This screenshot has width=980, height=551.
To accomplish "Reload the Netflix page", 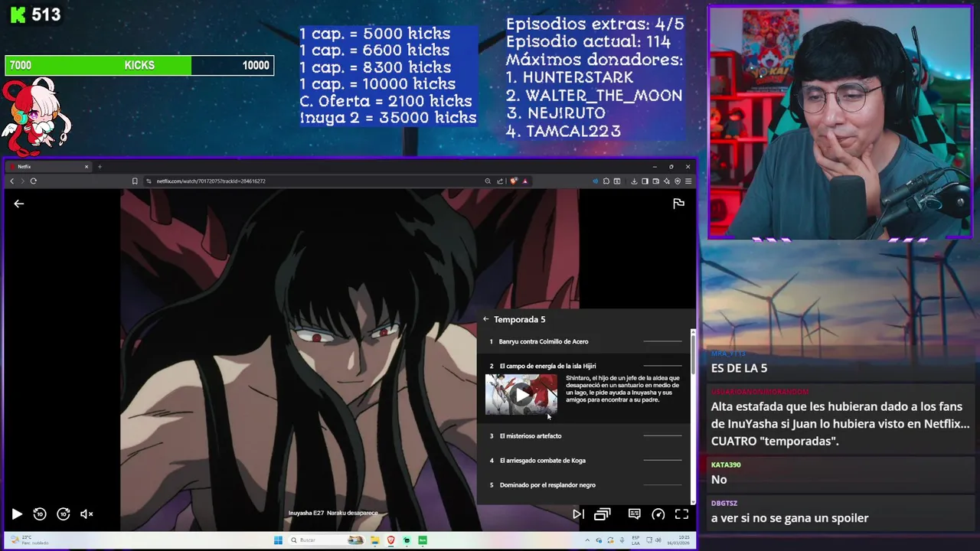I will (x=34, y=181).
